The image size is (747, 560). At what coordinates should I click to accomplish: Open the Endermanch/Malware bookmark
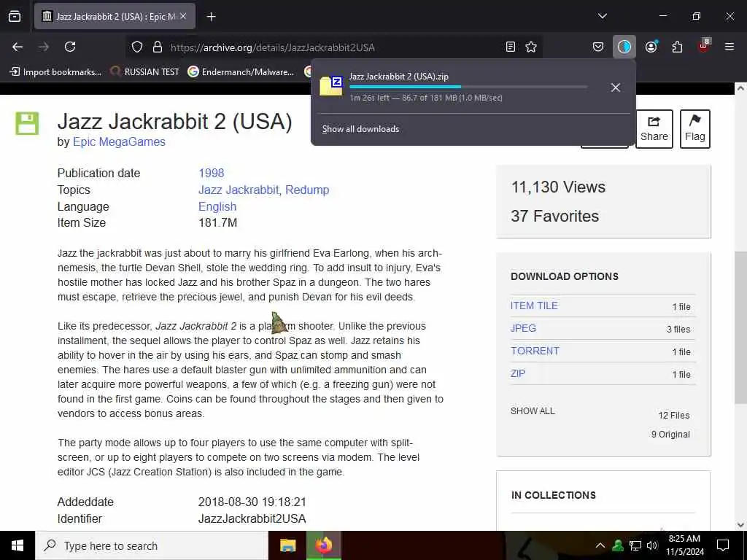pos(241,72)
